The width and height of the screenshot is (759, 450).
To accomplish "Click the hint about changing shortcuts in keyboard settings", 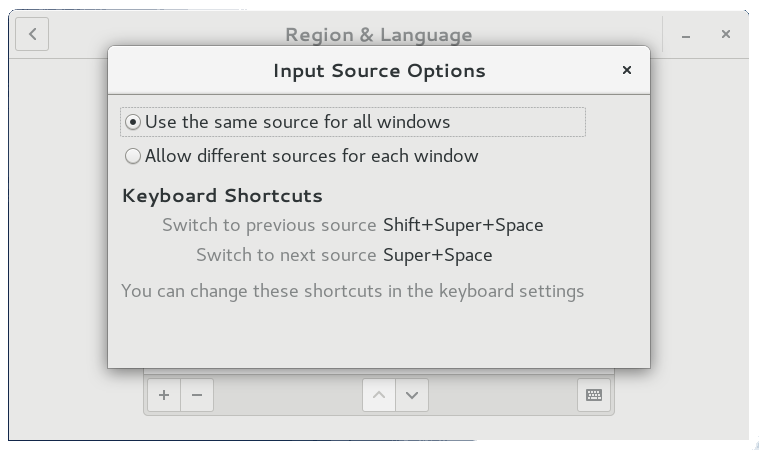I will 352,291.
